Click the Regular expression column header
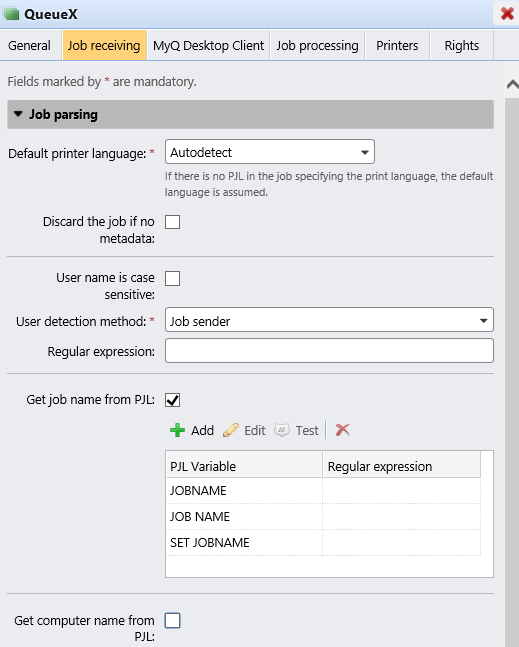This screenshot has width=519, height=647. point(402,465)
